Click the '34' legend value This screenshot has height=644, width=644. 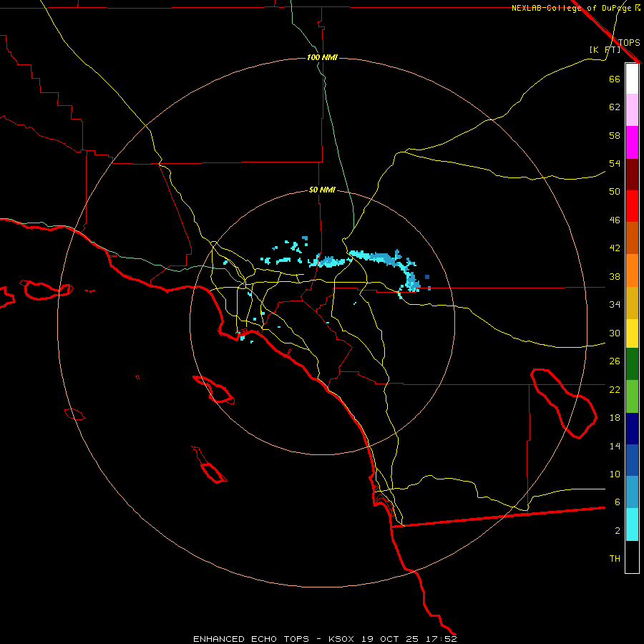click(x=615, y=305)
